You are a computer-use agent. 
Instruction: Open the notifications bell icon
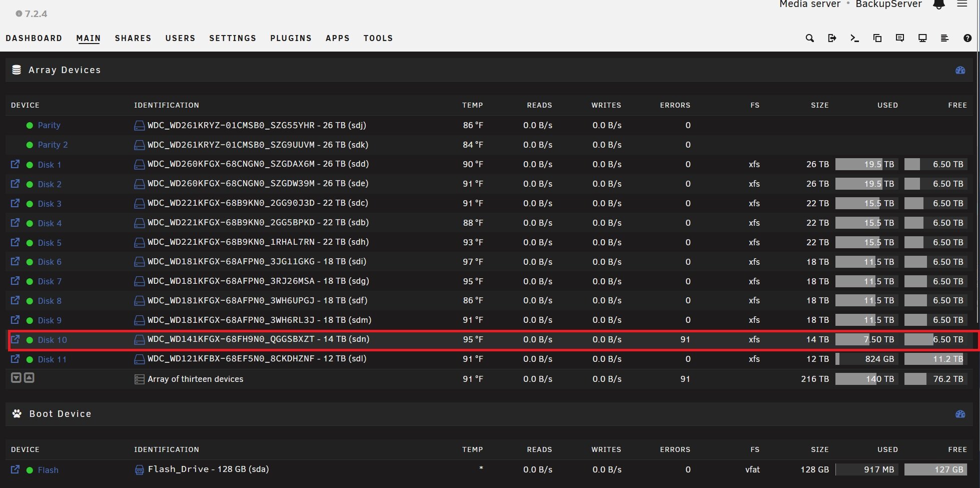(939, 4)
